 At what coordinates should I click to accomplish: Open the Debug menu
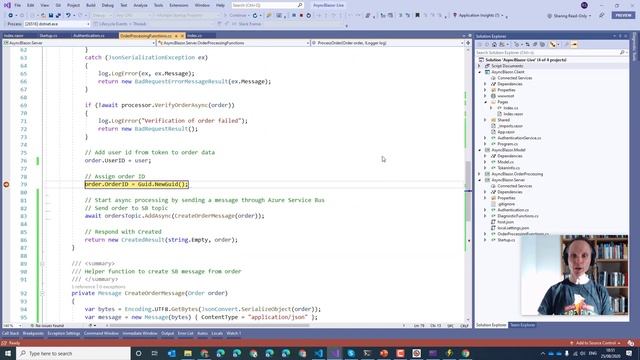[x=108, y=5]
